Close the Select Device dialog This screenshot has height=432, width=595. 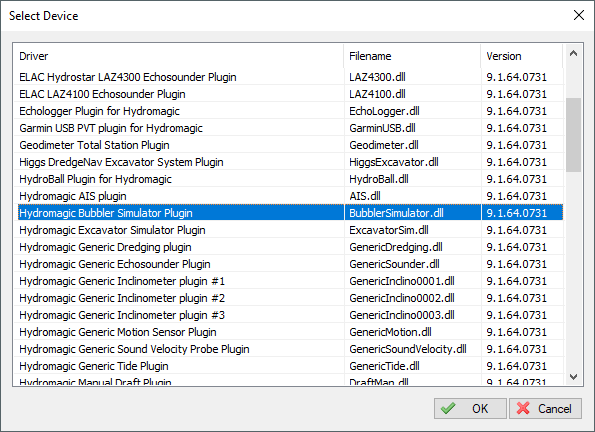click(x=579, y=15)
